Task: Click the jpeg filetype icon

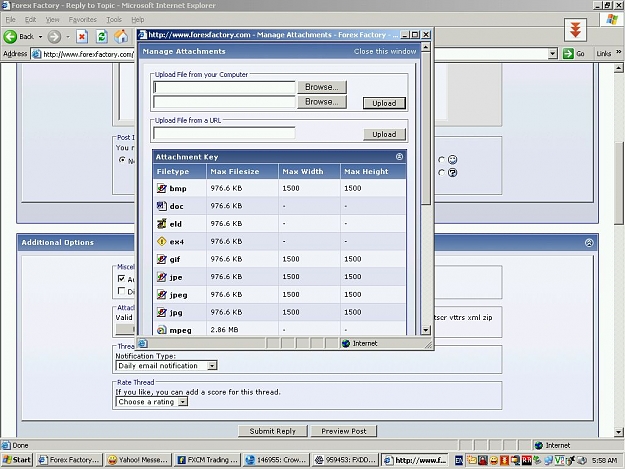Action: point(161,294)
